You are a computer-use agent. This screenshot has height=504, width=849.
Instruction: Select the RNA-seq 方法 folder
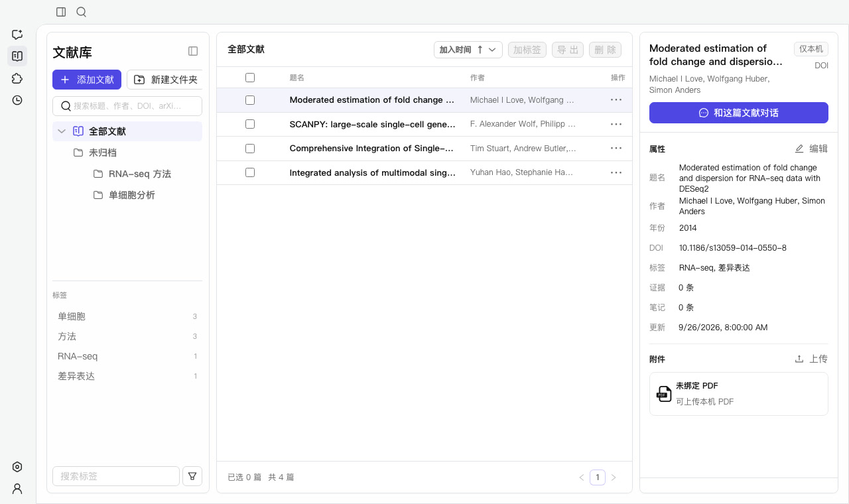[x=140, y=174]
